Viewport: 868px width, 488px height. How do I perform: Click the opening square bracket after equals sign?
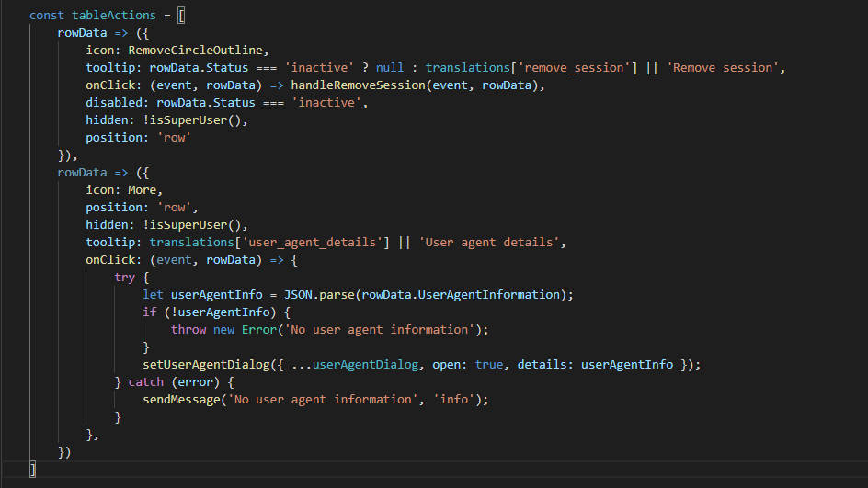(x=181, y=16)
